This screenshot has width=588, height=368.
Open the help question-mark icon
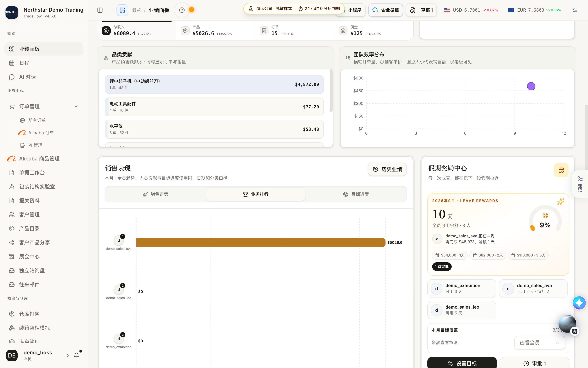[182, 10]
